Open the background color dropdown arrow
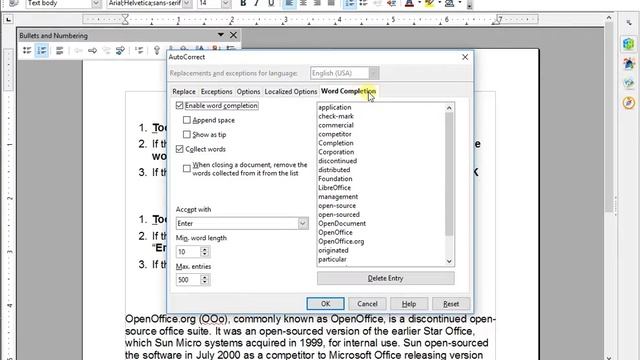Image resolution: width=640 pixels, height=360 pixels. tap(460, 3)
